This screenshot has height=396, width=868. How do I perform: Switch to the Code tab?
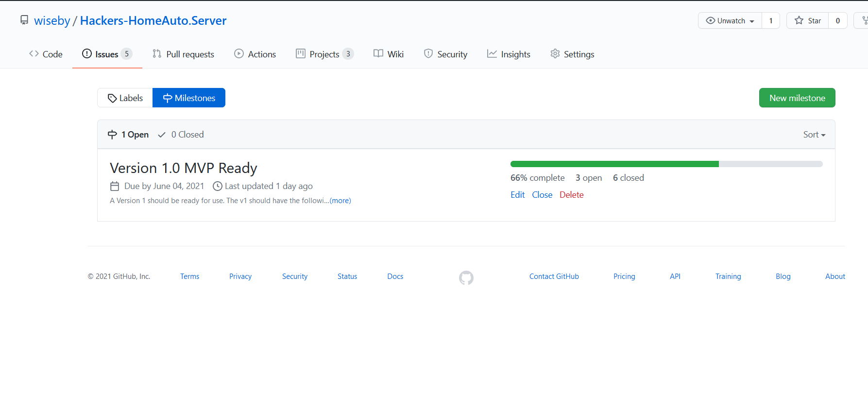pos(46,54)
